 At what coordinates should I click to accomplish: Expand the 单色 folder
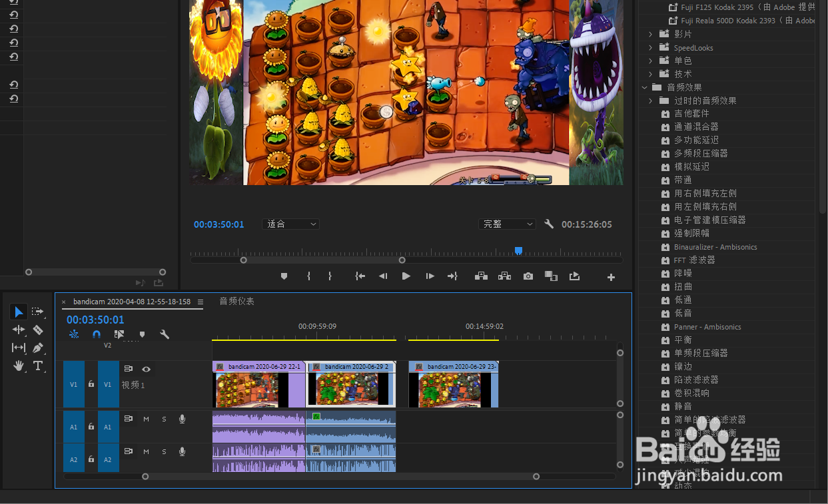click(x=651, y=61)
